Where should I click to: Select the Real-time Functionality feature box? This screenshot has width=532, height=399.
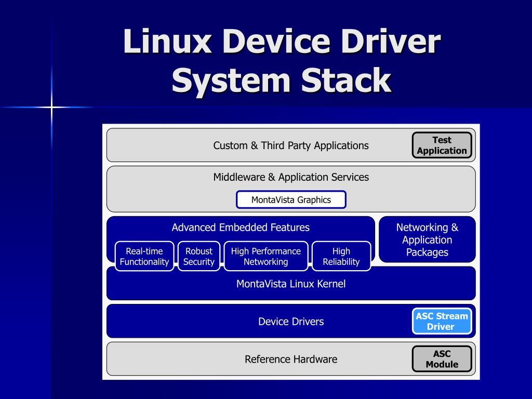coord(144,256)
